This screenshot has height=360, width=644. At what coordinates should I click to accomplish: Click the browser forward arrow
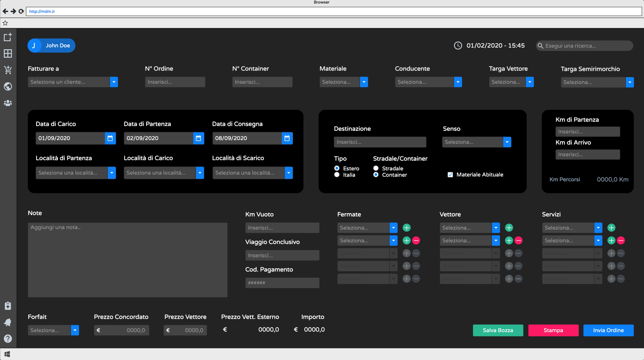point(13,11)
